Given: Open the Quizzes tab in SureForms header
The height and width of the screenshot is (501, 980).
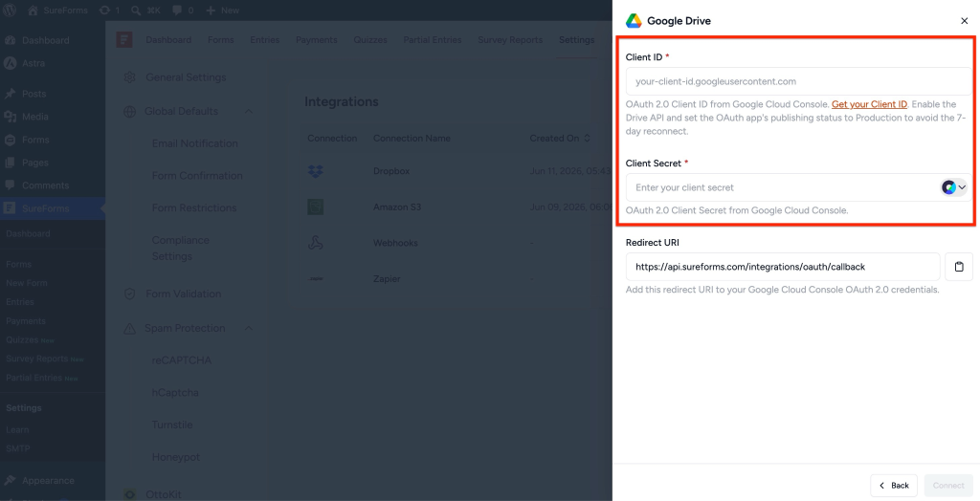Looking at the screenshot, I should coord(370,40).
